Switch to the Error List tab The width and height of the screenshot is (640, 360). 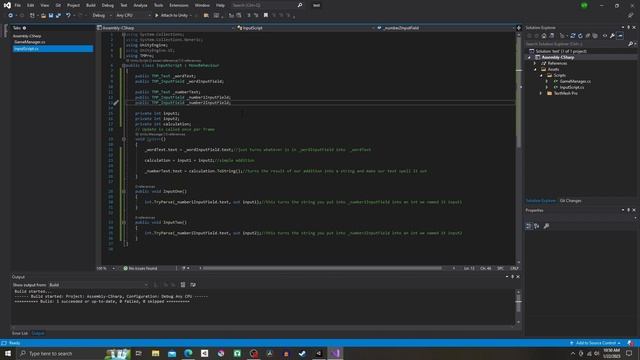coord(20,333)
